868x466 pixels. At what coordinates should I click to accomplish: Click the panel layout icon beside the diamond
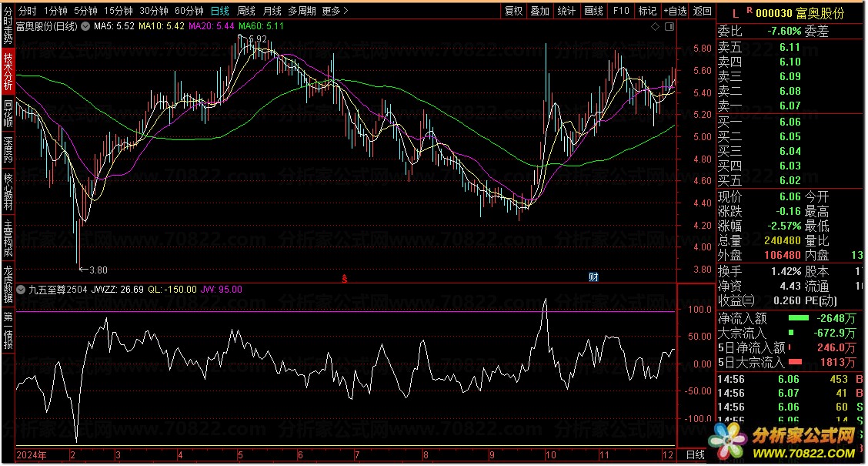[668, 26]
